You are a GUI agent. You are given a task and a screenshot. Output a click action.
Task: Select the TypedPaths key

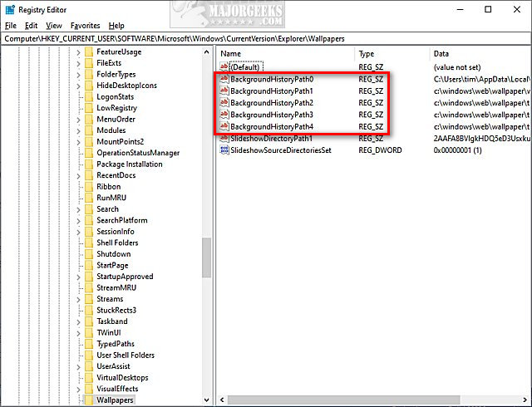[x=116, y=344]
